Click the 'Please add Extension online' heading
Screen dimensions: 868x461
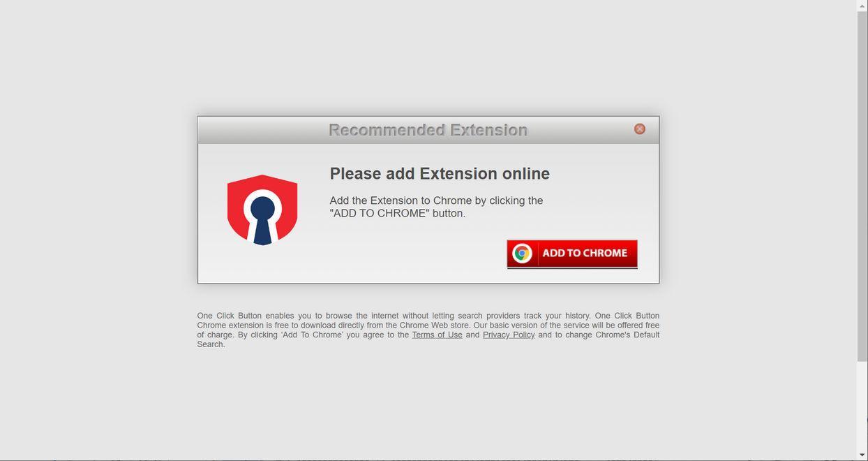tap(440, 174)
